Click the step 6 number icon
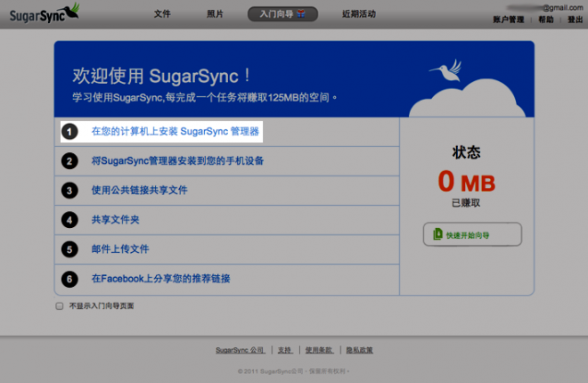The height and width of the screenshot is (383, 588). coord(69,279)
